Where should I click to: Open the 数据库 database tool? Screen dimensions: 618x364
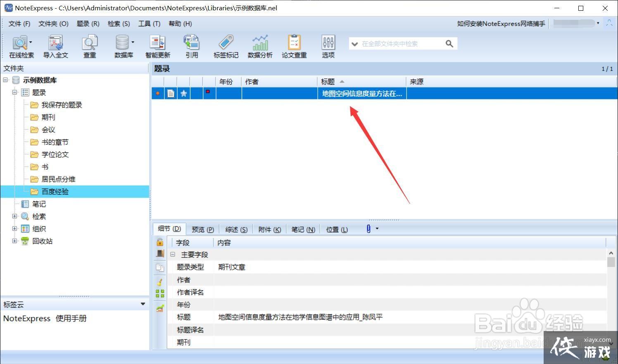click(123, 46)
